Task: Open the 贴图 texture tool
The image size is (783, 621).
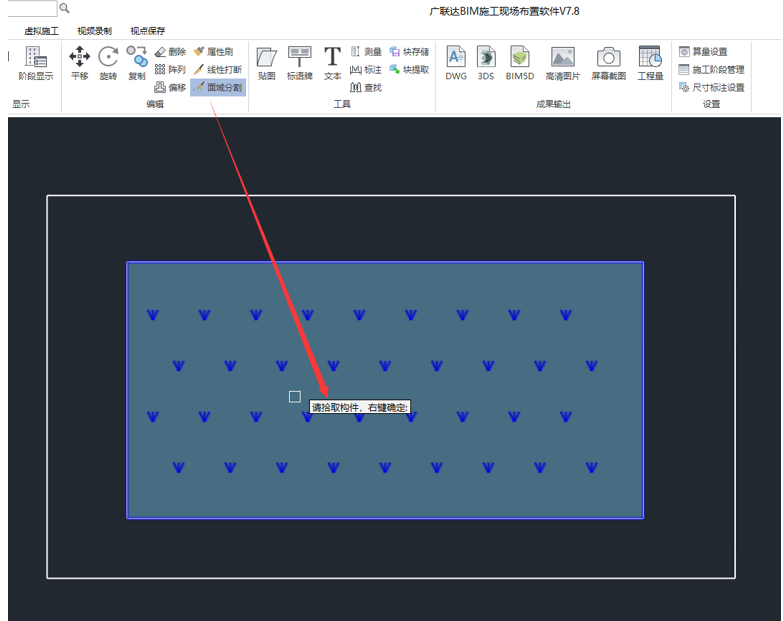Action: coord(267,63)
